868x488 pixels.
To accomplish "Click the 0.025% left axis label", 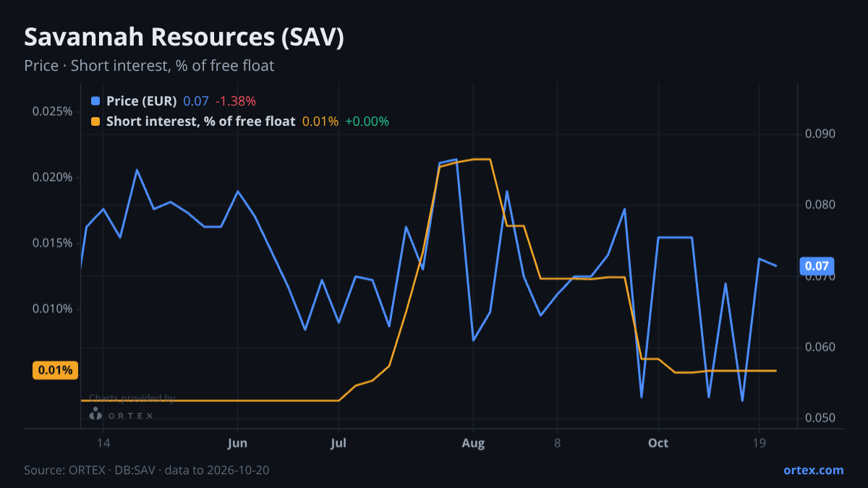I will click(x=52, y=111).
